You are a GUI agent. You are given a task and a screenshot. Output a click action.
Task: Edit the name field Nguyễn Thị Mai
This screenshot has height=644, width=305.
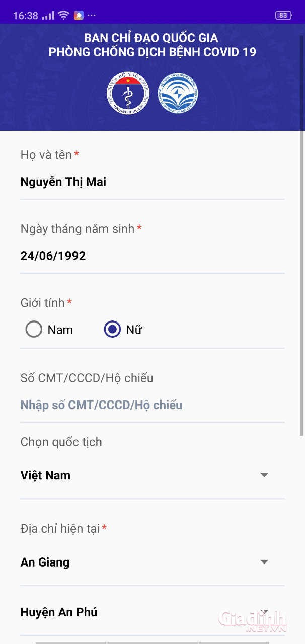click(x=152, y=182)
